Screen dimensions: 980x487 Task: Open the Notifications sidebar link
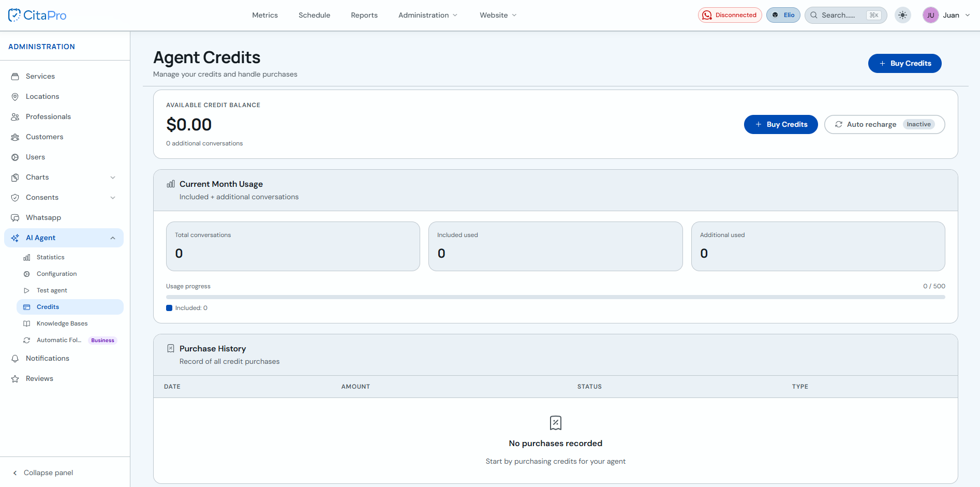(64, 358)
